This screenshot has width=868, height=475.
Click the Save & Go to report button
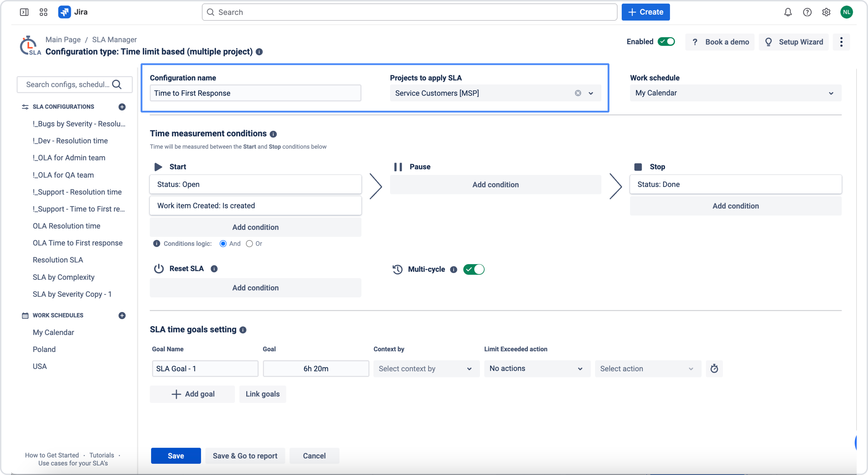245,456
